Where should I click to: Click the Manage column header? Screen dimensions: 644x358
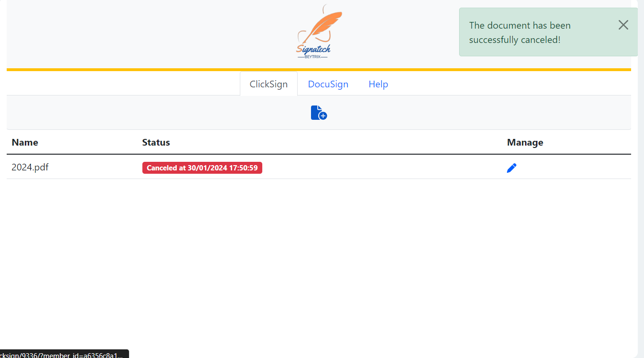tap(525, 142)
